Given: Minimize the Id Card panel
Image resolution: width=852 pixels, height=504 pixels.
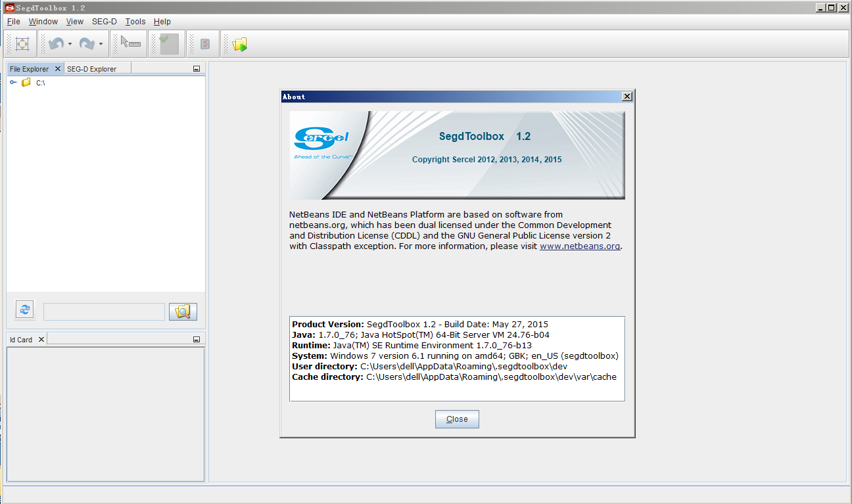Looking at the screenshot, I should pyautogui.click(x=197, y=340).
